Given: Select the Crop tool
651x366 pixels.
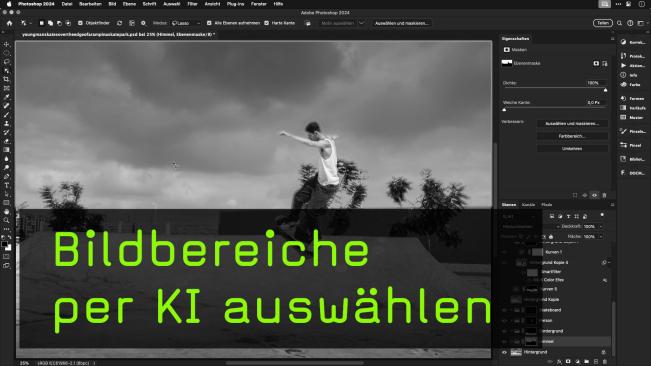Looking at the screenshot, I should coord(7,79).
